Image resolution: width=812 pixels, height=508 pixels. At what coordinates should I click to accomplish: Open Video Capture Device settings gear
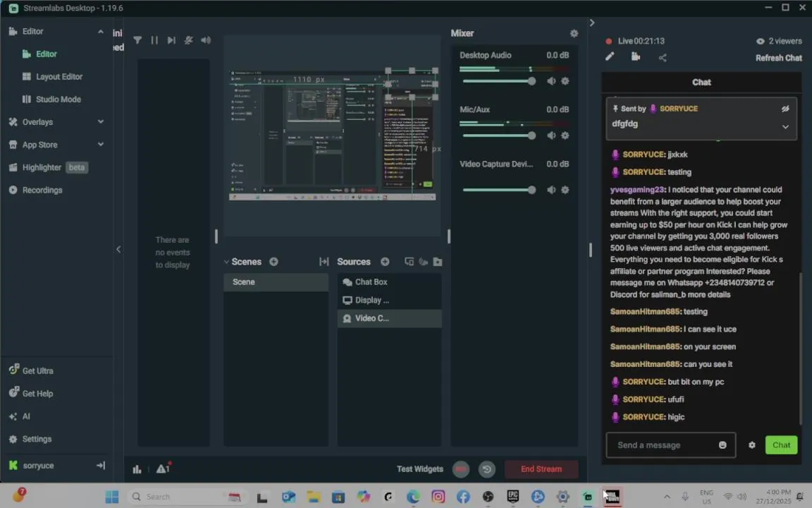click(565, 190)
